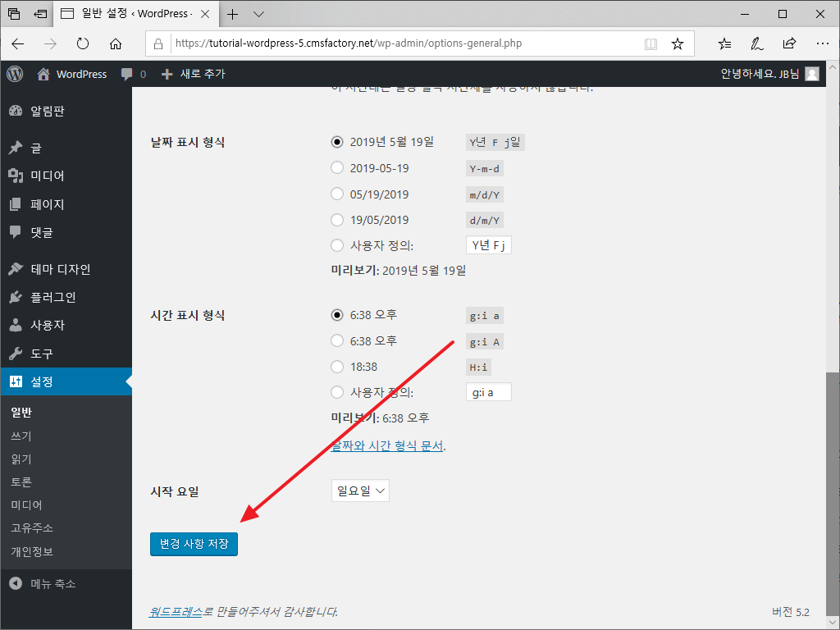Select date format 05/19/2019
The image size is (840, 630).
(x=337, y=194)
